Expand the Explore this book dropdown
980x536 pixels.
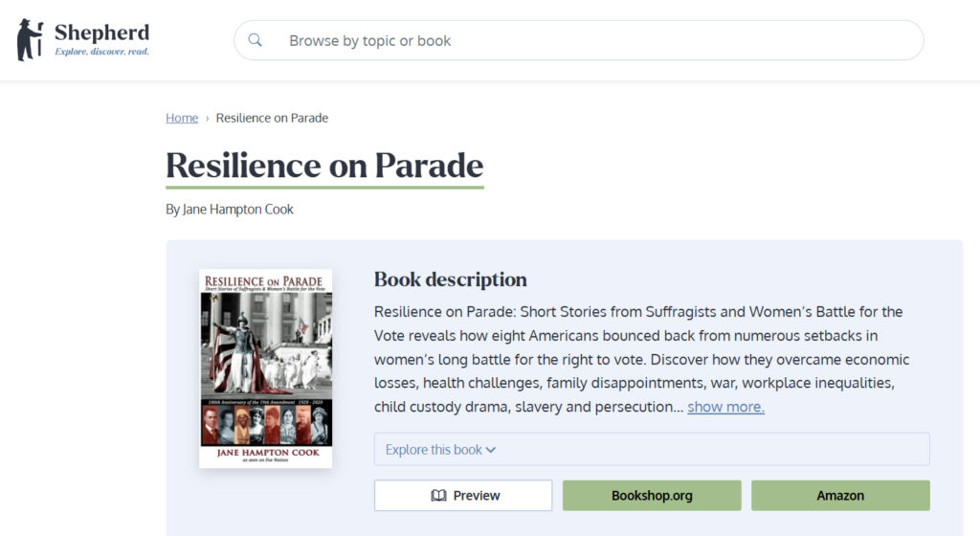pos(652,449)
